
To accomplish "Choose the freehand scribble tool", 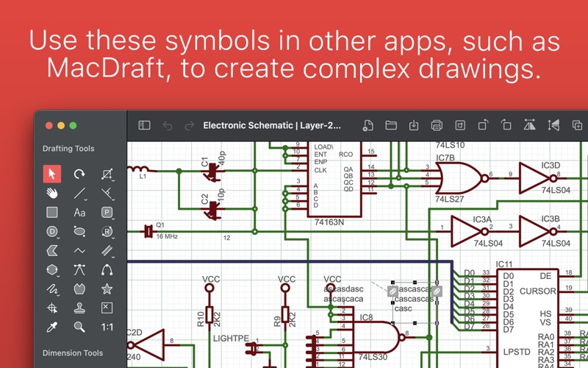I will click(x=52, y=289).
